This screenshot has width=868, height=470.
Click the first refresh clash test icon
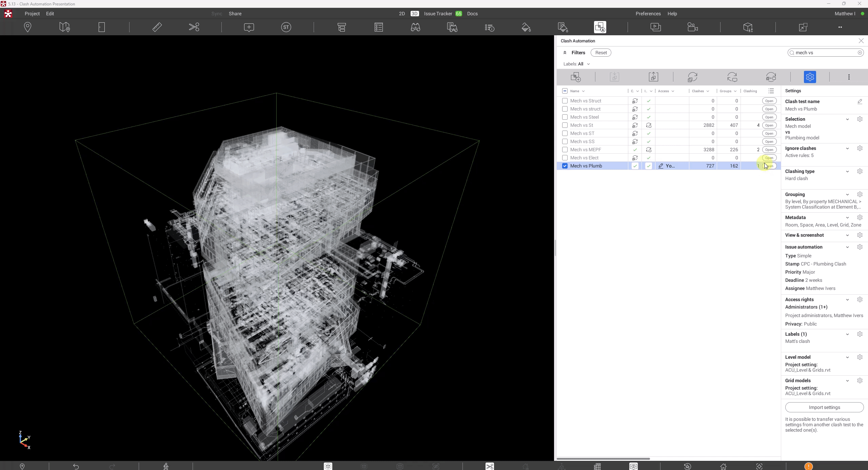pyautogui.click(x=692, y=77)
